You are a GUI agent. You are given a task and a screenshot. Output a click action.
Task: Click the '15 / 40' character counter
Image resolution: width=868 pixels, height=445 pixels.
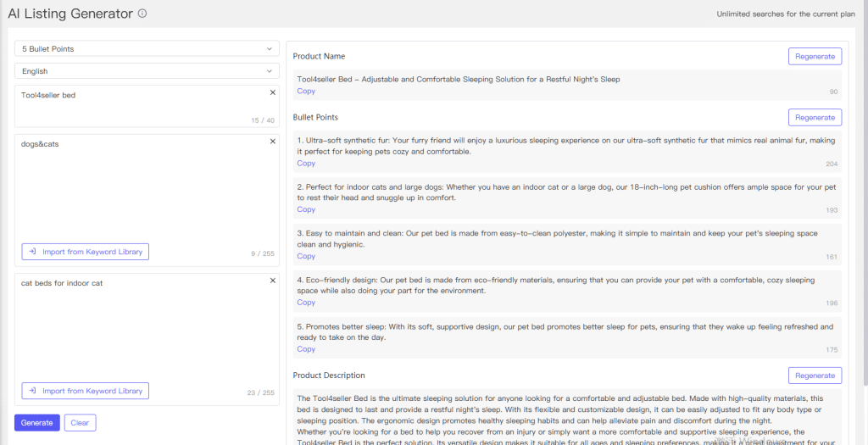point(263,120)
